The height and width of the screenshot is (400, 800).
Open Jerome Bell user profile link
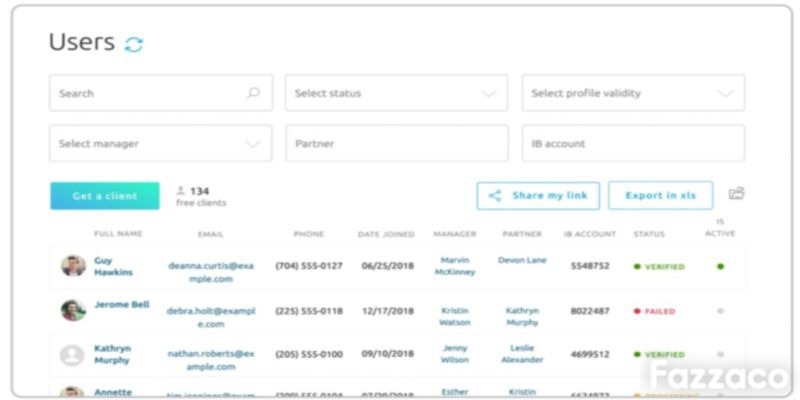[122, 305]
